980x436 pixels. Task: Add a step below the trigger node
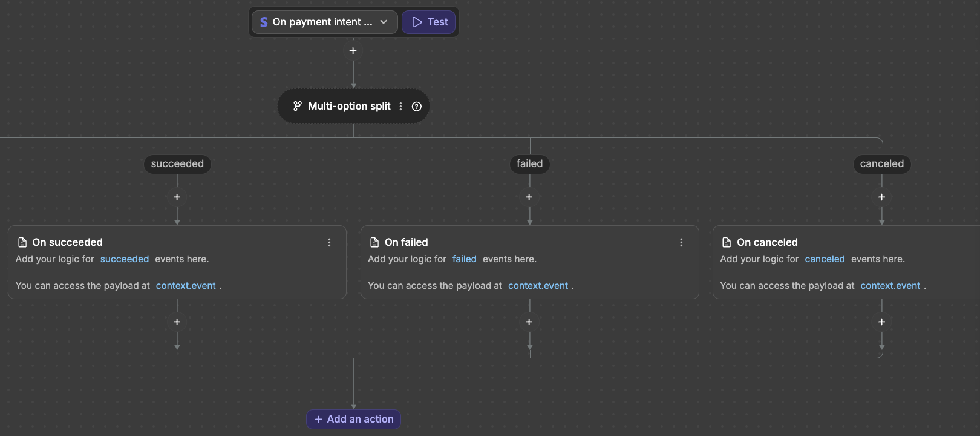click(353, 51)
